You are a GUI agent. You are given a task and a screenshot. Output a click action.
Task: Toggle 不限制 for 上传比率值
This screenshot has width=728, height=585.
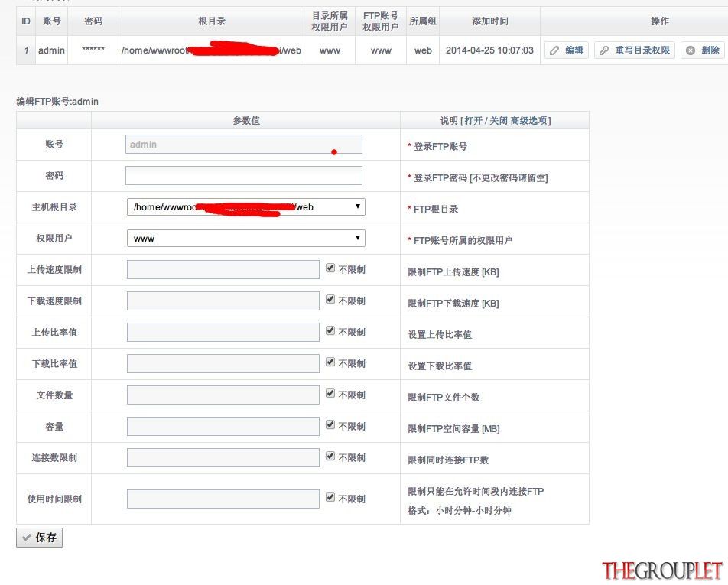[x=330, y=330]
